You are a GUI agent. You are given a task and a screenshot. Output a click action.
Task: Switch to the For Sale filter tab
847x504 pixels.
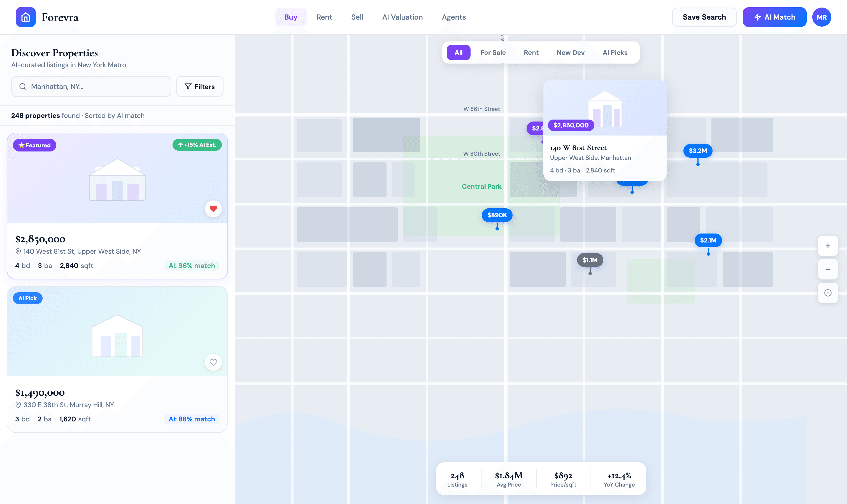[493, 52]
